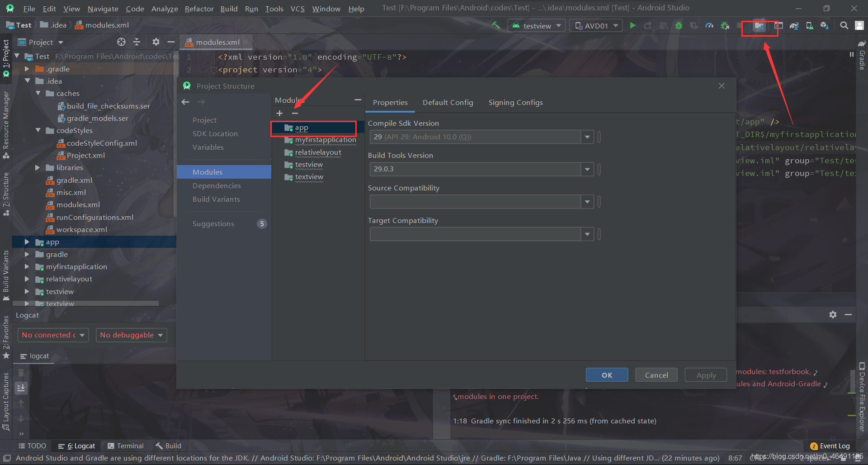This screenshot has height=465, width=868.
Task: Click the Cancel button
Action: coord(656,375)
